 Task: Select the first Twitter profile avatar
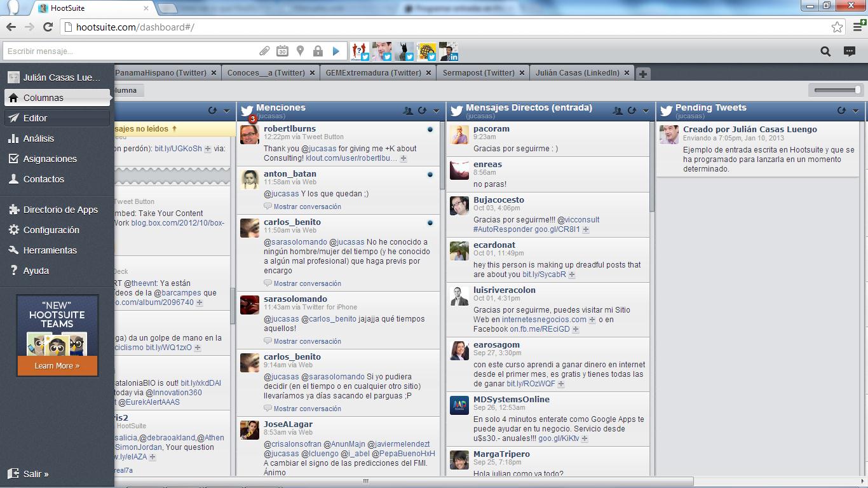(x=360, y=51)
